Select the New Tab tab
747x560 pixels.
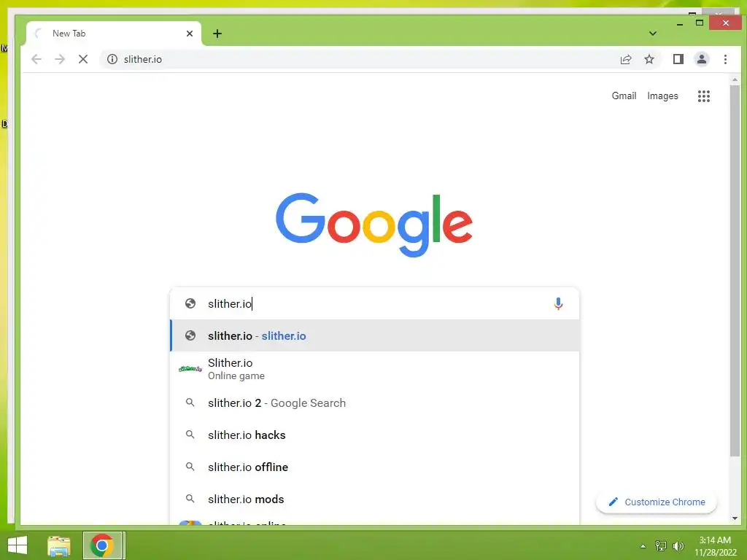coord(115,34)
